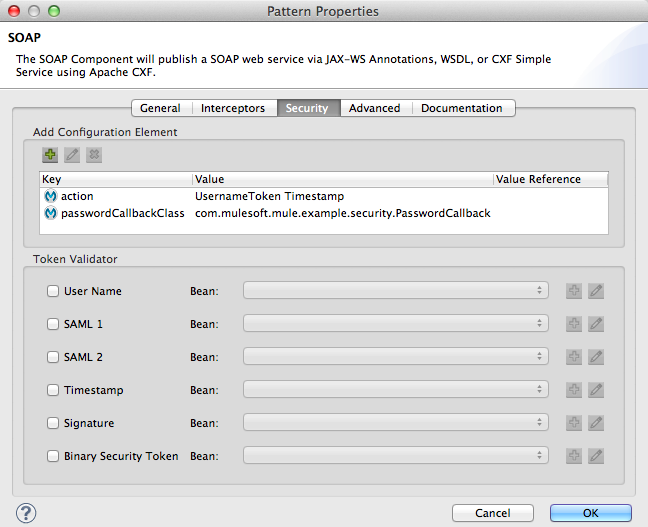648x527 pixels.
Task: Open the Advanced tab
Action: pos(374,108)
